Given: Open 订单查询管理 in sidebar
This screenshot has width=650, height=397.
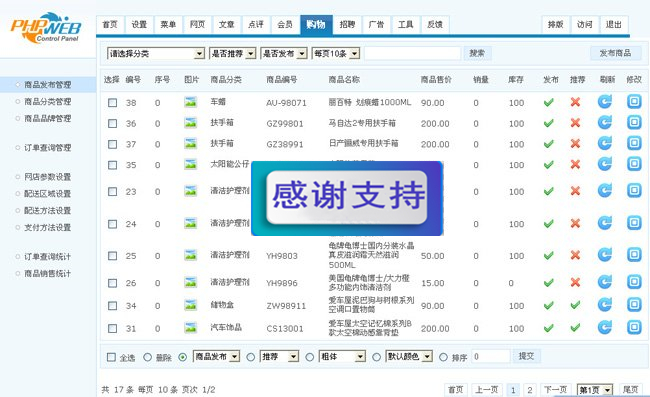Looking at the screenshot, I should tap(47, 148).
